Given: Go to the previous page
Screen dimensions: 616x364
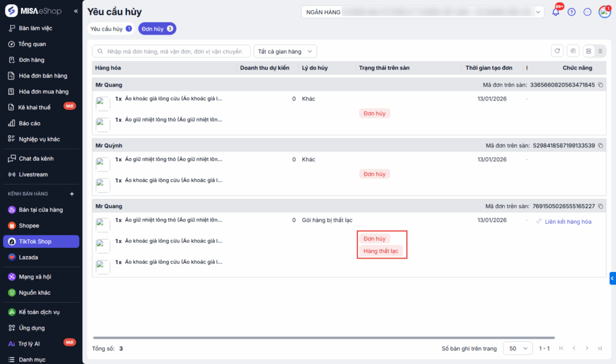Looking at the screenshot, I should [574, 348].
